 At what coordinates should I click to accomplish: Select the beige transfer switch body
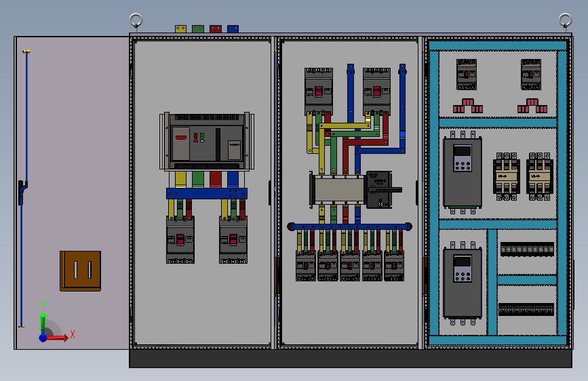point(339,190)
